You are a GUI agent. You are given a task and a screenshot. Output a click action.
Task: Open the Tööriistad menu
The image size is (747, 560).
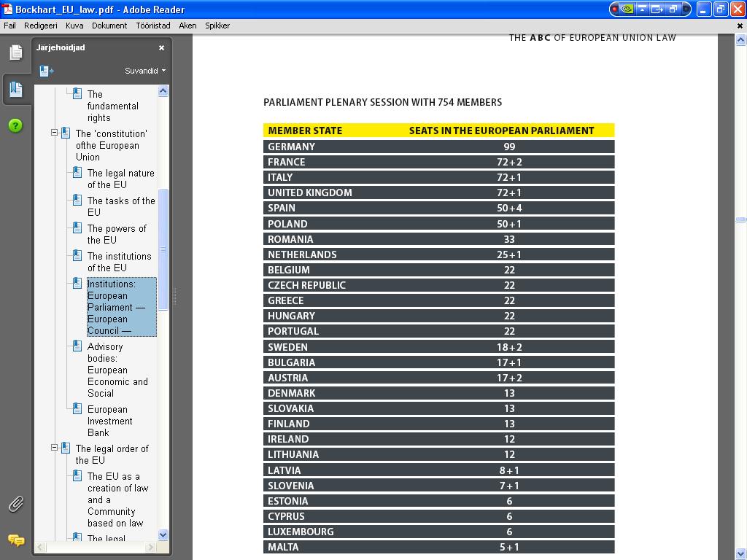(x=152, y=26)
